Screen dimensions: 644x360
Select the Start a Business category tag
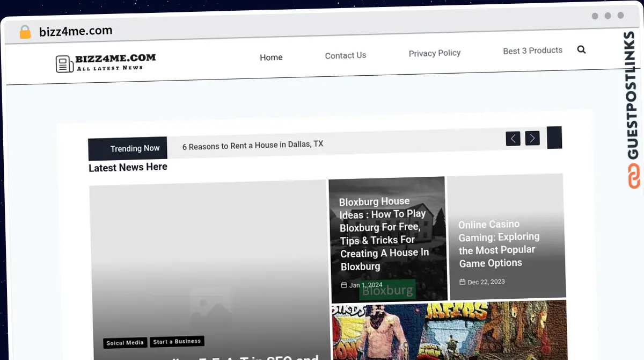pos(177,341)
